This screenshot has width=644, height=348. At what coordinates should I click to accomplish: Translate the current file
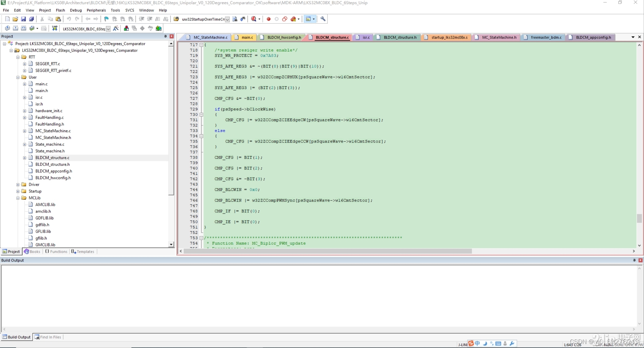[7, 28]
